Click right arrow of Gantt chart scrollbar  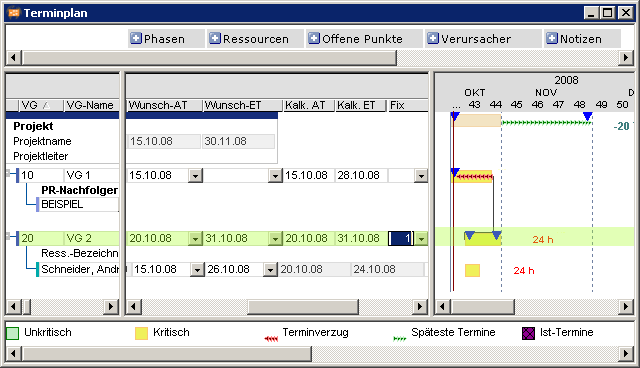(626, 306)
